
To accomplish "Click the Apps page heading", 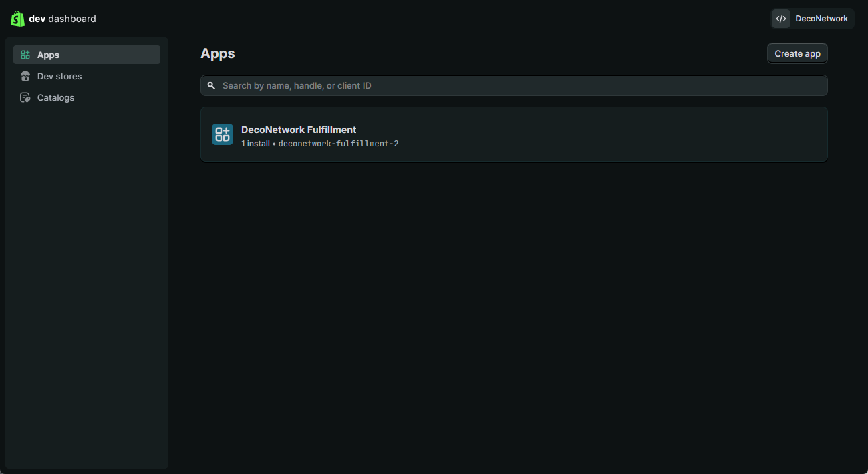I will pos(218,53).
